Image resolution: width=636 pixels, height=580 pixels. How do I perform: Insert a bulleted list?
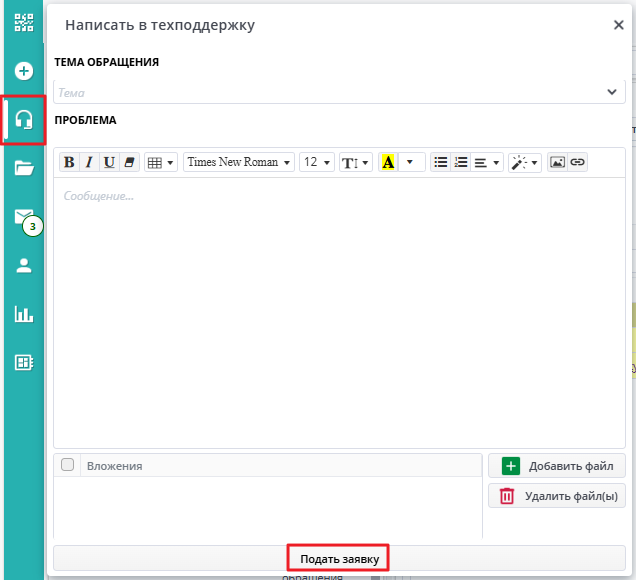pyautogui.click(x=440, y=162)
